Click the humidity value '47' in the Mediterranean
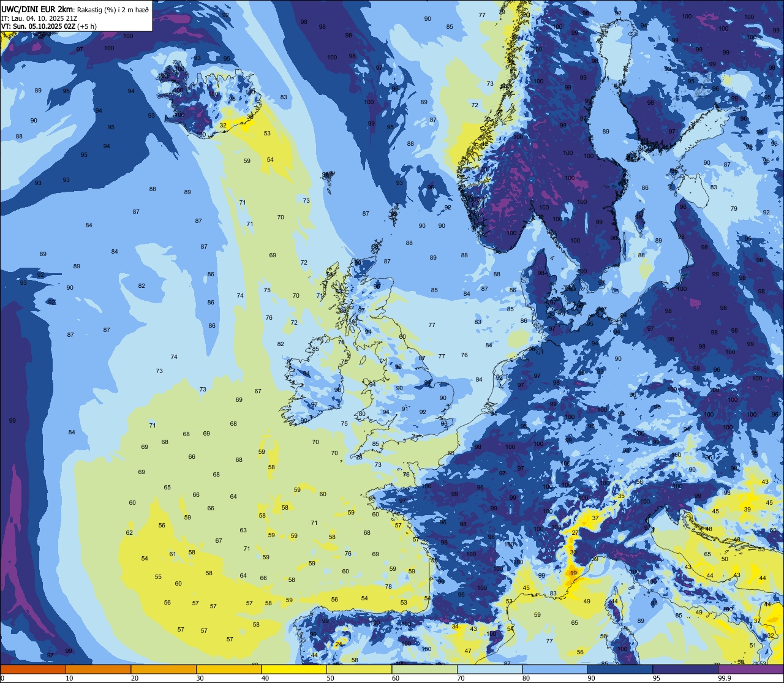 tap(468, 651)
